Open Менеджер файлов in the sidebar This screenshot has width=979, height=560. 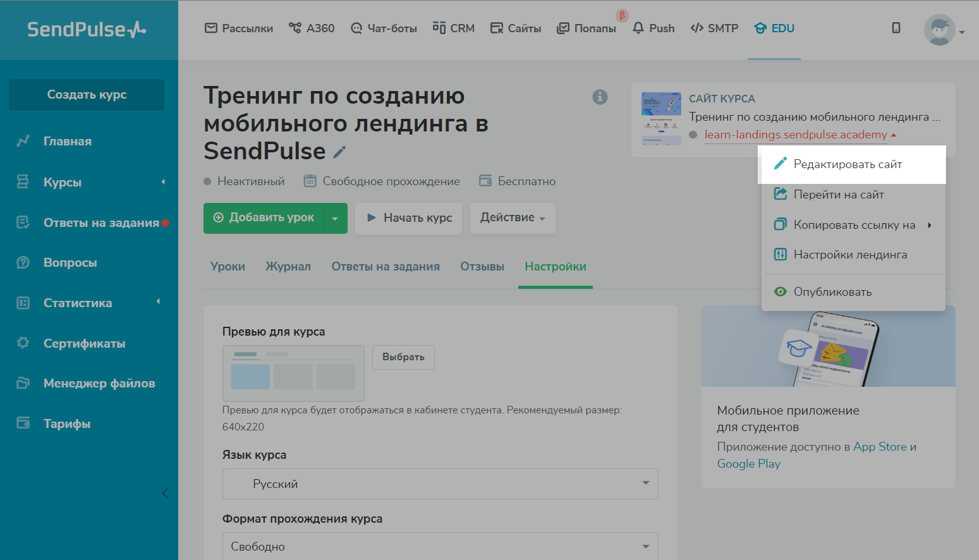click(99, 384)
